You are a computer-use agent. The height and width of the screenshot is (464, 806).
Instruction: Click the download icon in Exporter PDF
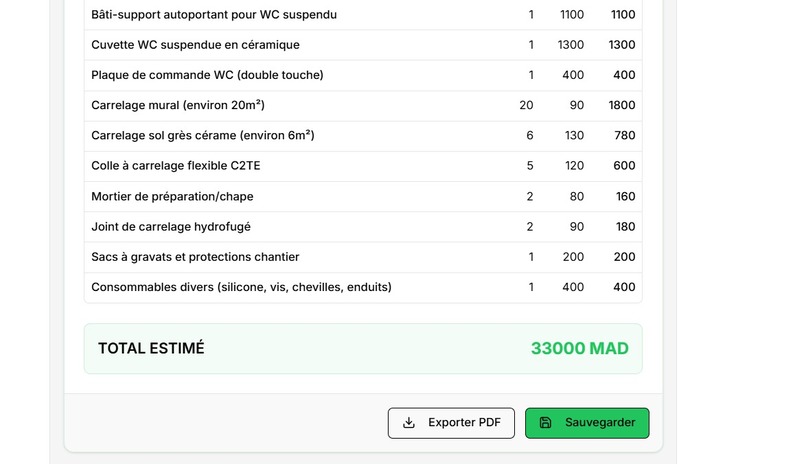tap(409, 422)
